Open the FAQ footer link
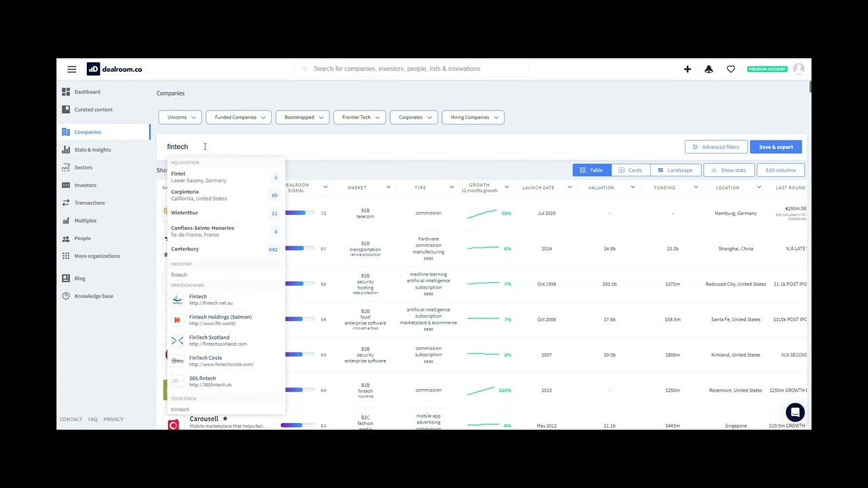 (x=93, y=420)
